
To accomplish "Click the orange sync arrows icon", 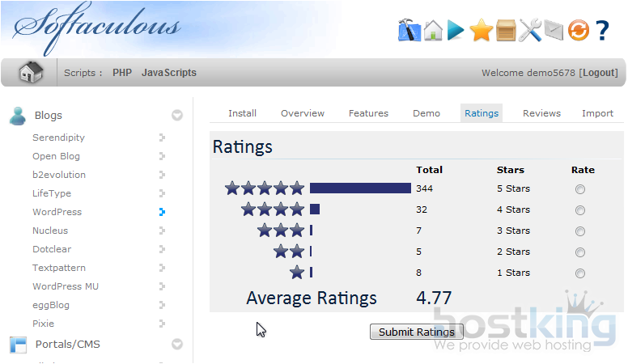I will coord(578,31).
